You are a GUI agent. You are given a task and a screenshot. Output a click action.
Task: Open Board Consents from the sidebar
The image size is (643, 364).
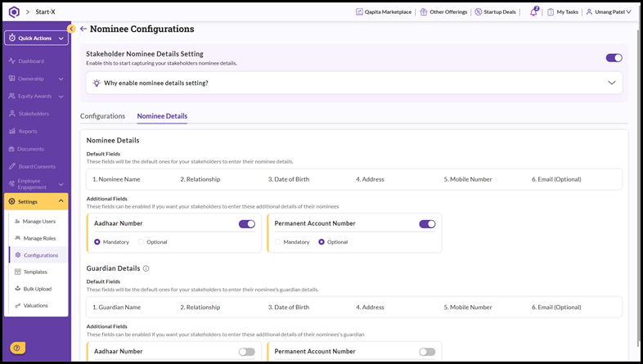(x=36, y=166)
